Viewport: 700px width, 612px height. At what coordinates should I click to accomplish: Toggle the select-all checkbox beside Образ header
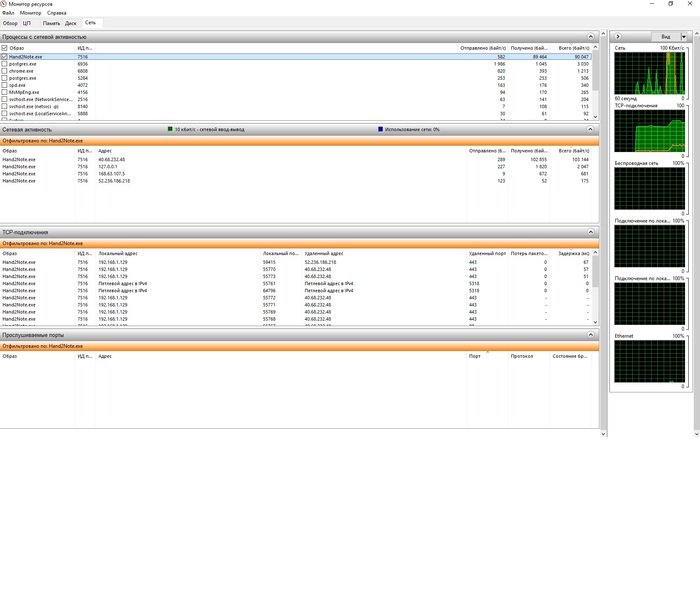coord(4,48)
